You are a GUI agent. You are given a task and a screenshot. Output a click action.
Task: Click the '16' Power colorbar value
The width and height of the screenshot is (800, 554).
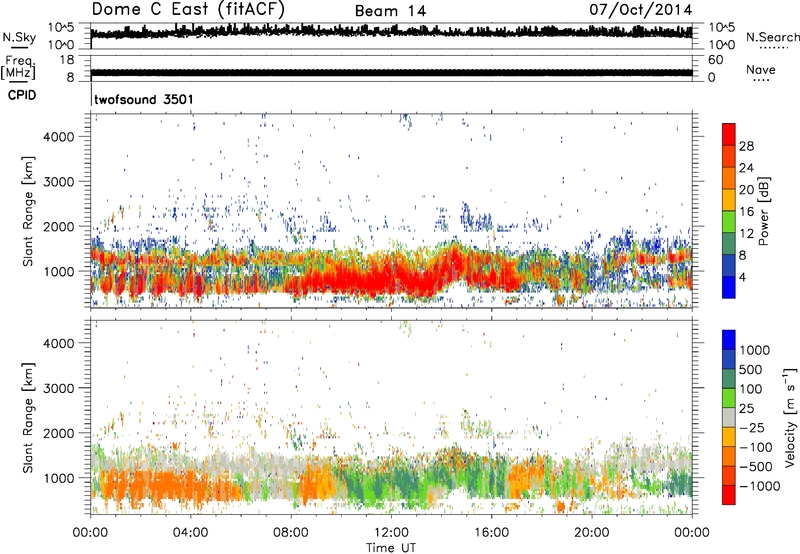[746, 212]
